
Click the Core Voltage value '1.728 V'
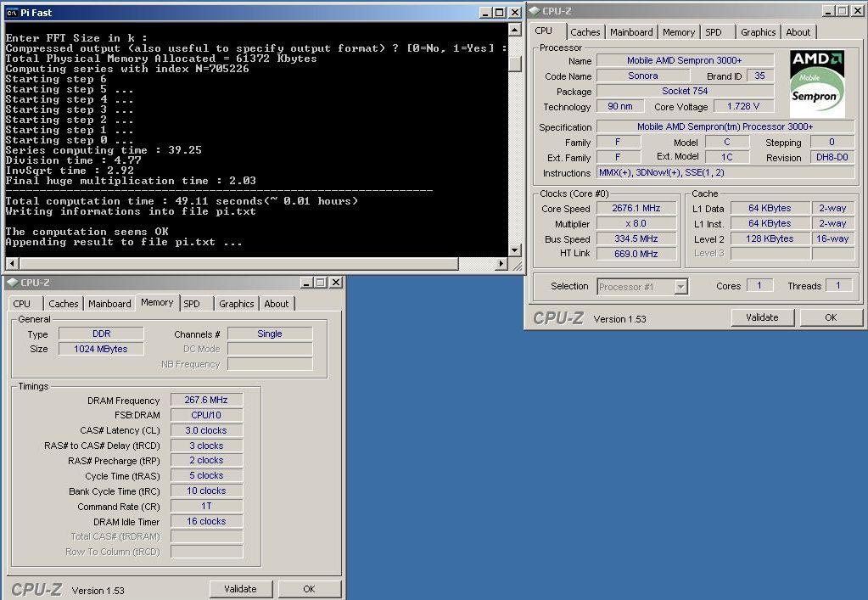[743, 106]
